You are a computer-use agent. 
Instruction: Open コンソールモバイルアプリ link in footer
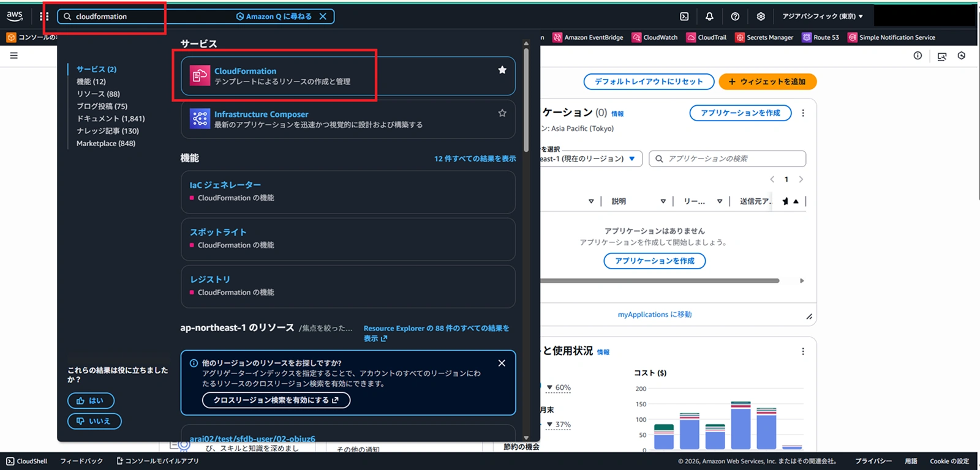pos(158,461)
